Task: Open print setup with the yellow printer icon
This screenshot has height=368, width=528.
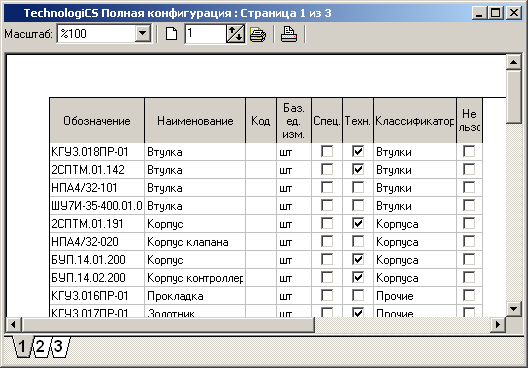Action: tap(258, 34)
